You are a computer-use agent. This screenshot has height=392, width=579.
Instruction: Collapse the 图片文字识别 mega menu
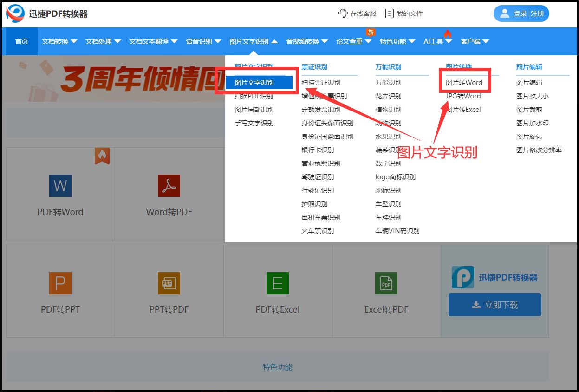[x=252, y=41]
